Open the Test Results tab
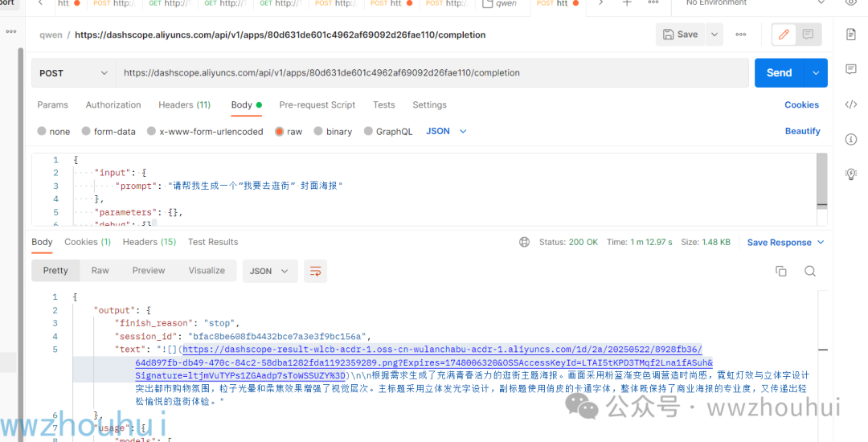The width and height of the screenshot is (868, 442). click(x=213, y=242)
